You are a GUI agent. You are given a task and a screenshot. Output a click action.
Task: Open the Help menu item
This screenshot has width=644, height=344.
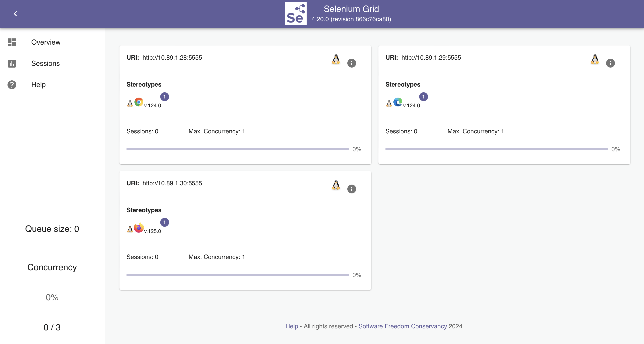click(x=38, y=85)
